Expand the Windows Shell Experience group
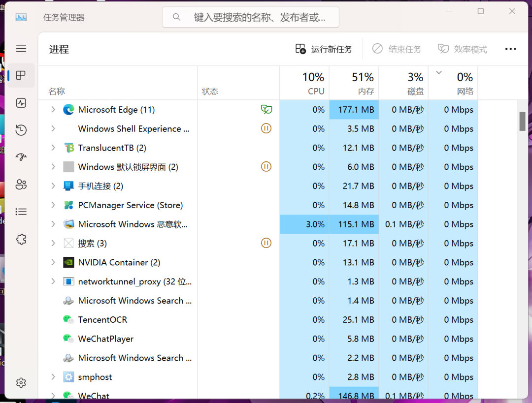This screenshot has height=403, width=532. click(53, 128)
